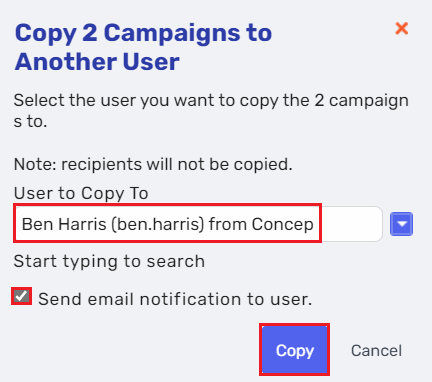Click the 'Select the user you want' description

coord(211,111)
